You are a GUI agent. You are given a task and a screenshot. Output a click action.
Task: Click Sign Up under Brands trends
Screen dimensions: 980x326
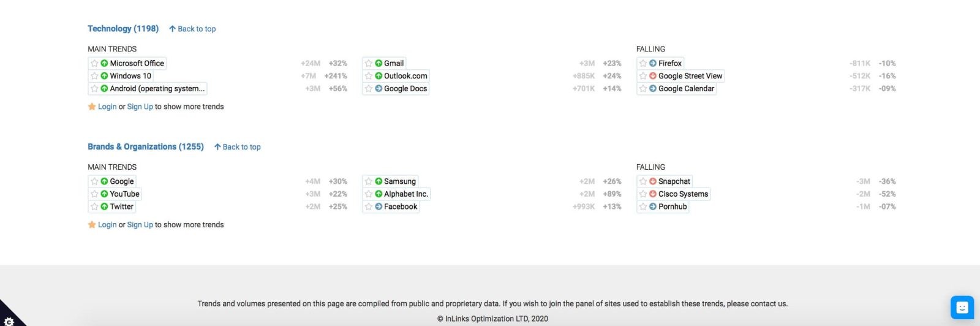pos(140,225)
